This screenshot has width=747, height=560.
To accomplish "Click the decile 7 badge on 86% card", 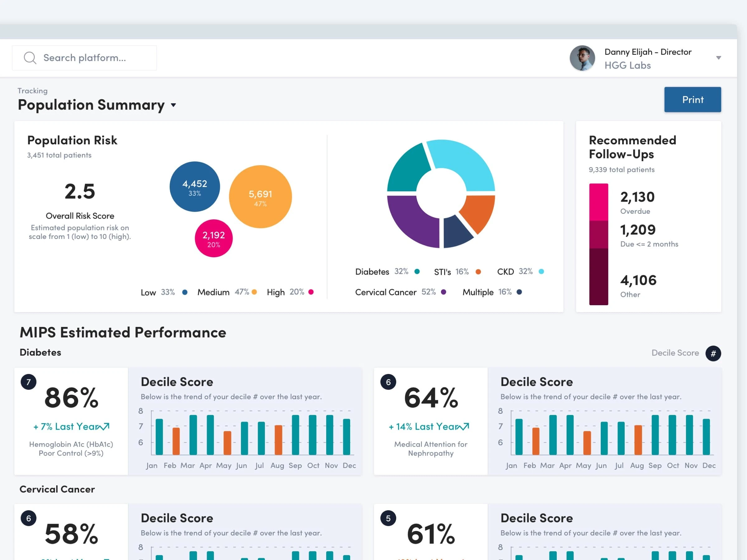I will (x=28, y=382).
